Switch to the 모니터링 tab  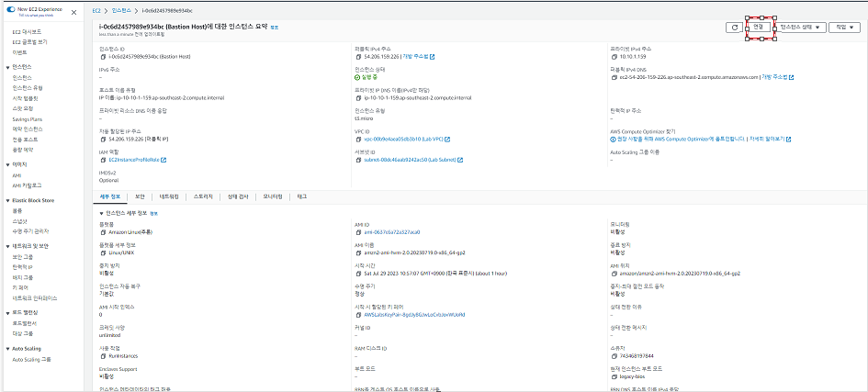coord(273,196)
